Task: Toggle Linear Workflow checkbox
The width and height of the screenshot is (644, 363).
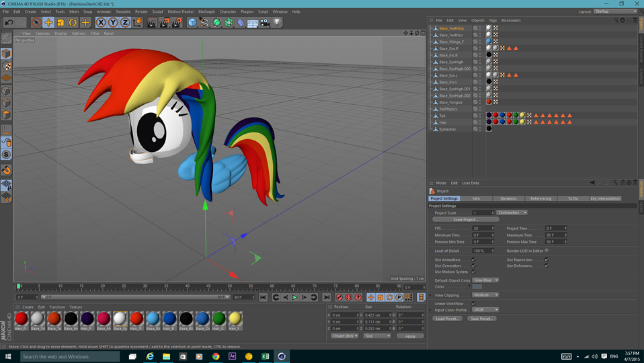Action: (x=473, y=303)
